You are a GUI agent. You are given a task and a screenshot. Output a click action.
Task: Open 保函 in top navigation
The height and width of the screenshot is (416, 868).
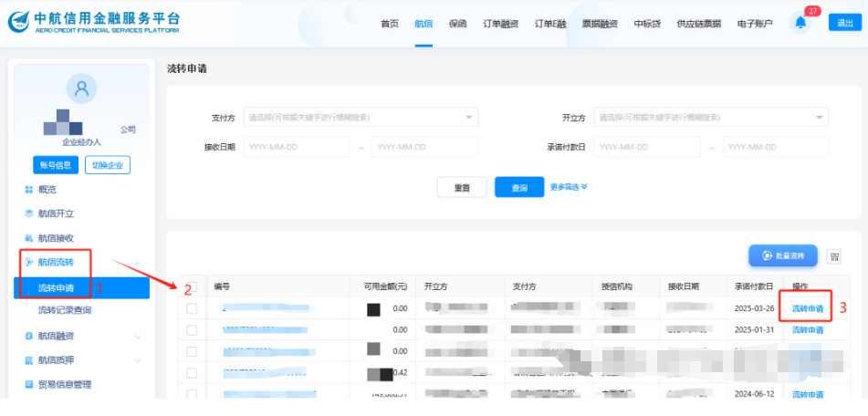point(458,24)
